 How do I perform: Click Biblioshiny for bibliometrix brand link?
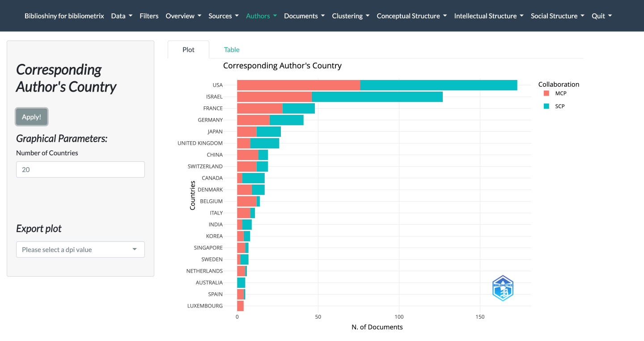64,16
